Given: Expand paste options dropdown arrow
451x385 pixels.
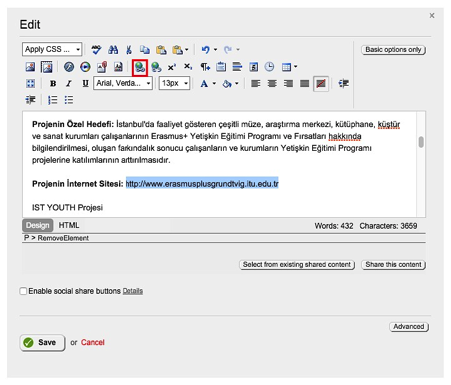Looking at the screenshot, I should [187, 50].
